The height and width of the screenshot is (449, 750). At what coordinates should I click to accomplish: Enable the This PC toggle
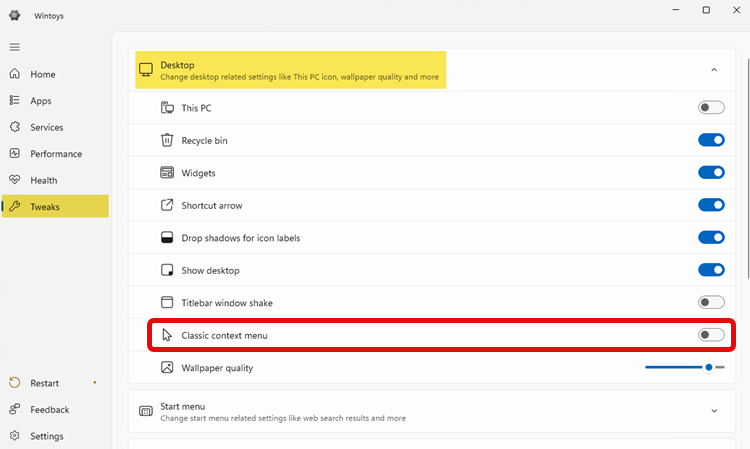pos(711,108)
